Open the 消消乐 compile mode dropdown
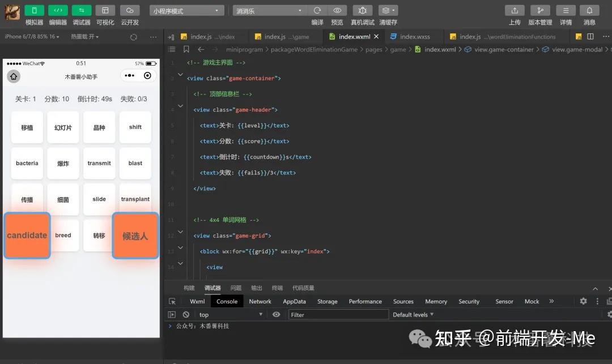 click(x=269, y=11)
